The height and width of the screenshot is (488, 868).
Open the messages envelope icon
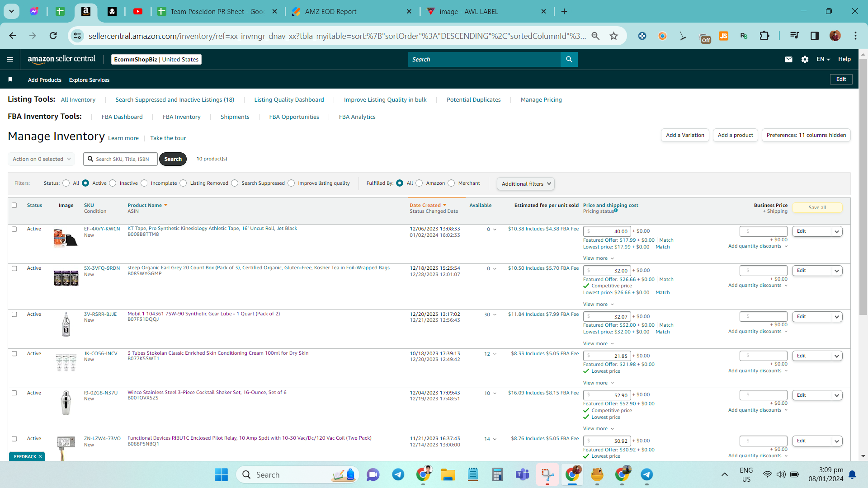788,59
